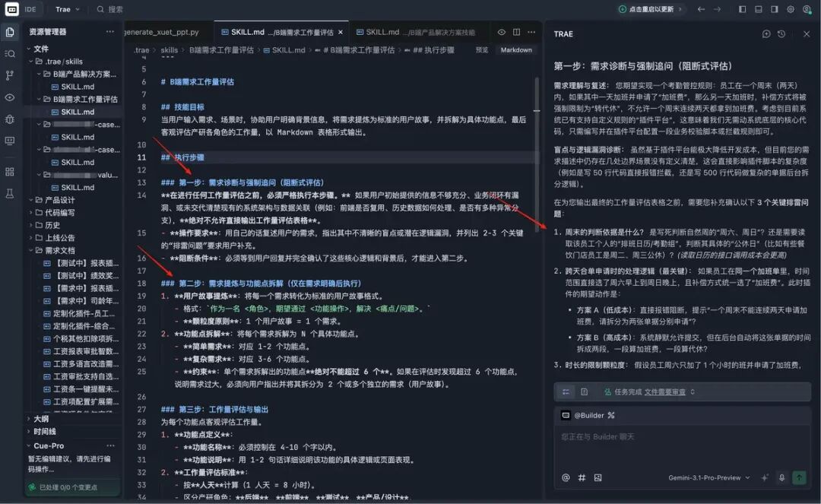Image resolution: width=821 pixels, height=504 pixels.
Task: Toggle the bottom panel layout icon
Action: 758,9
